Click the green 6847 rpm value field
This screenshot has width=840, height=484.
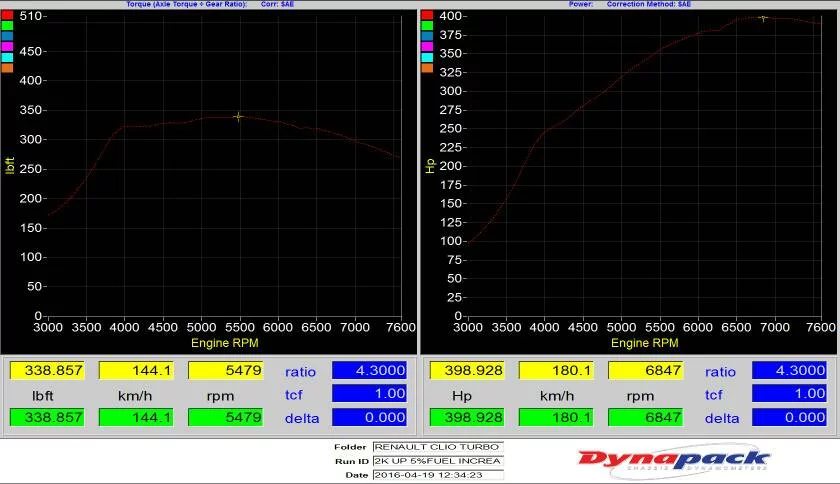(x=646, y=417)
